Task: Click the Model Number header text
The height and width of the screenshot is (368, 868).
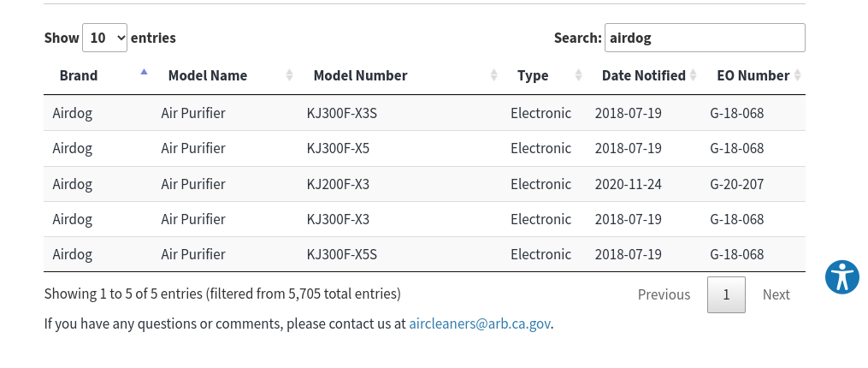Action: point(360,75)
